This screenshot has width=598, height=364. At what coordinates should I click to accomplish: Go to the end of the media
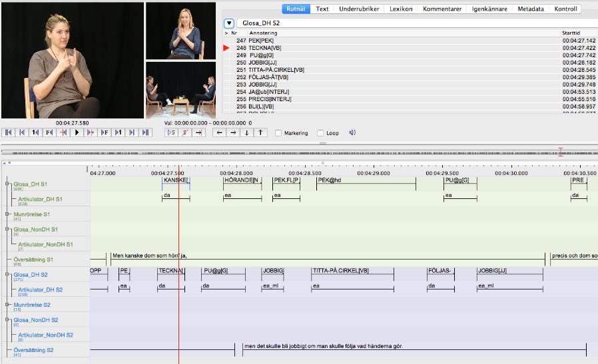[146, 132]
